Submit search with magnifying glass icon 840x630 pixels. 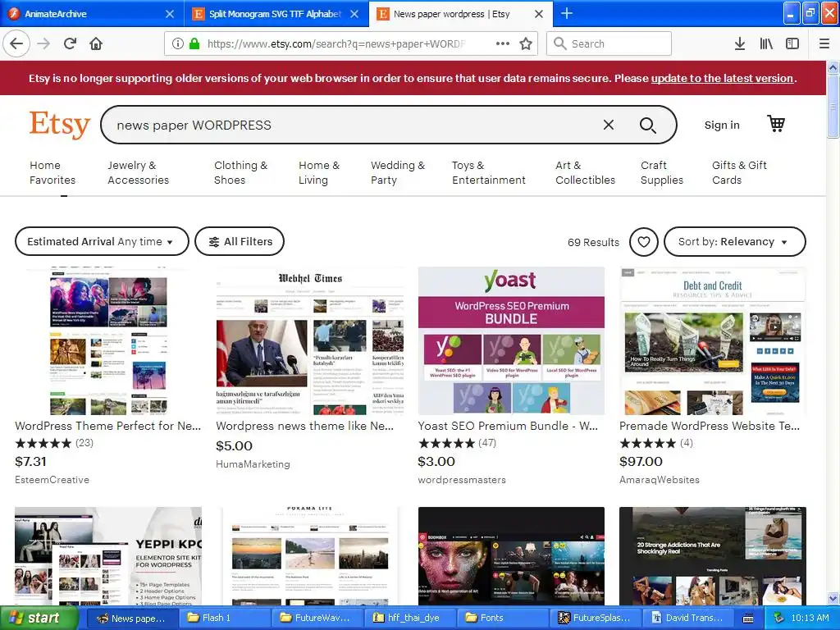click(648, 126)
